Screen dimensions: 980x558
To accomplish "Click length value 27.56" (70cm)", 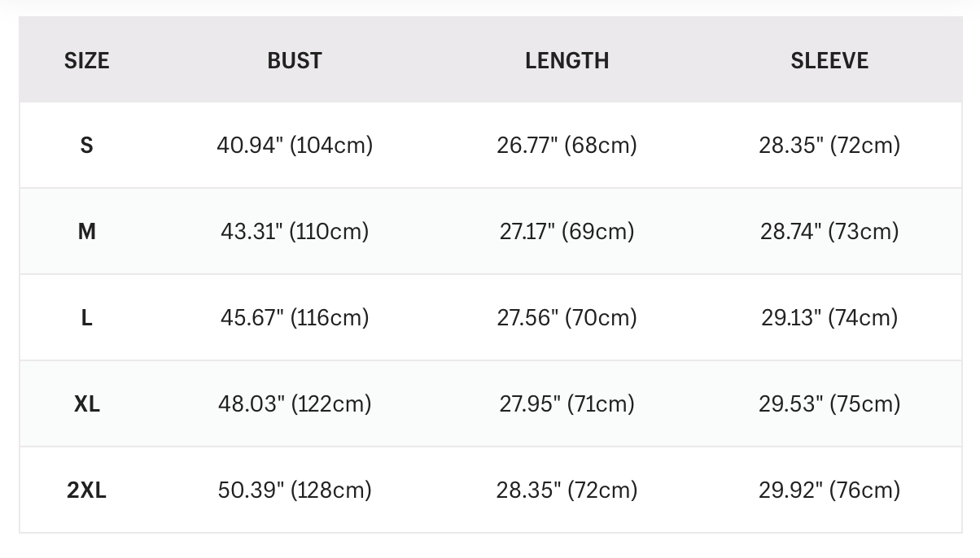I will click(567, 318).
